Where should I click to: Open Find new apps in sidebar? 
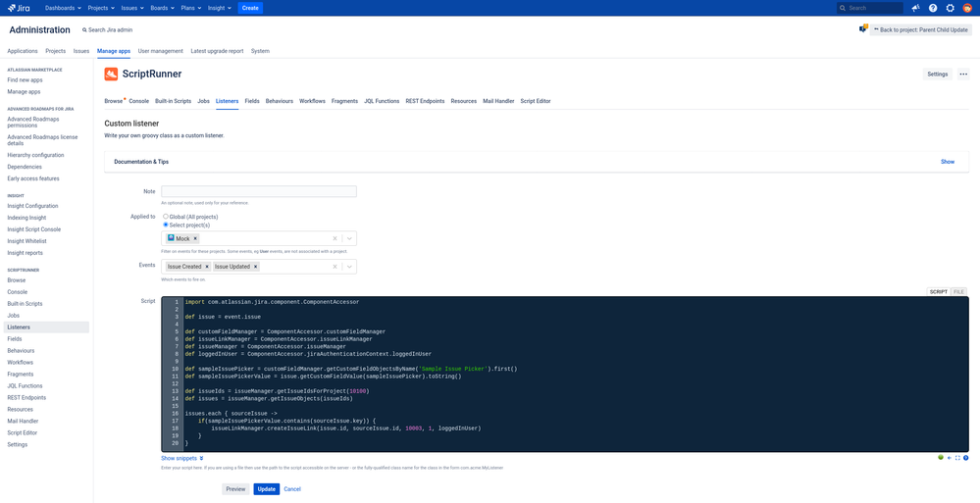(25, 80)
